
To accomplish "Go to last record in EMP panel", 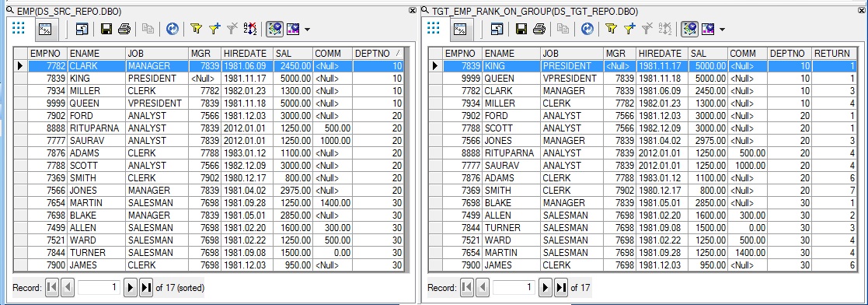I will tap(146, 288).
